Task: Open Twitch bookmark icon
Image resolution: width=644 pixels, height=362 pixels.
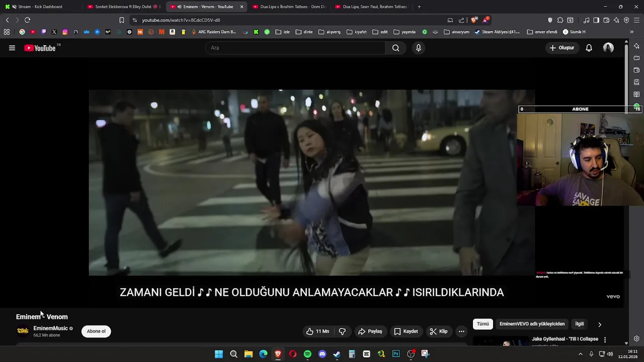Action: pyautogui.click(x=43, y=32)
